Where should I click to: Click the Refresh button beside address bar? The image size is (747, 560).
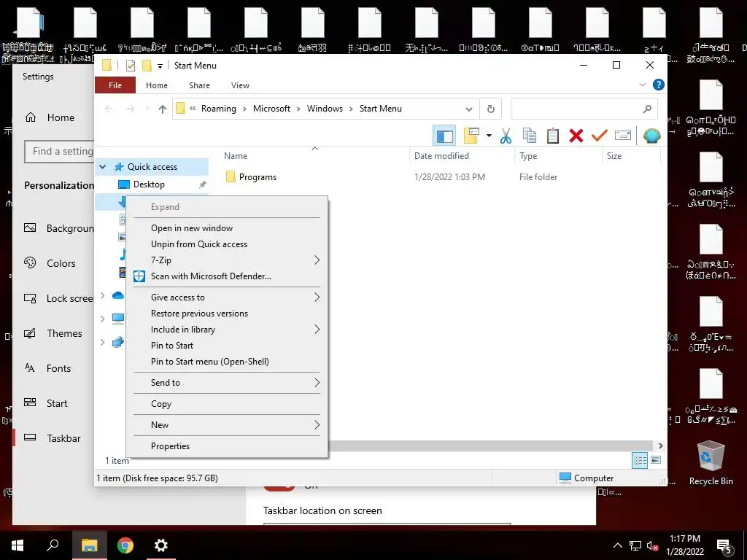point(491,109)
